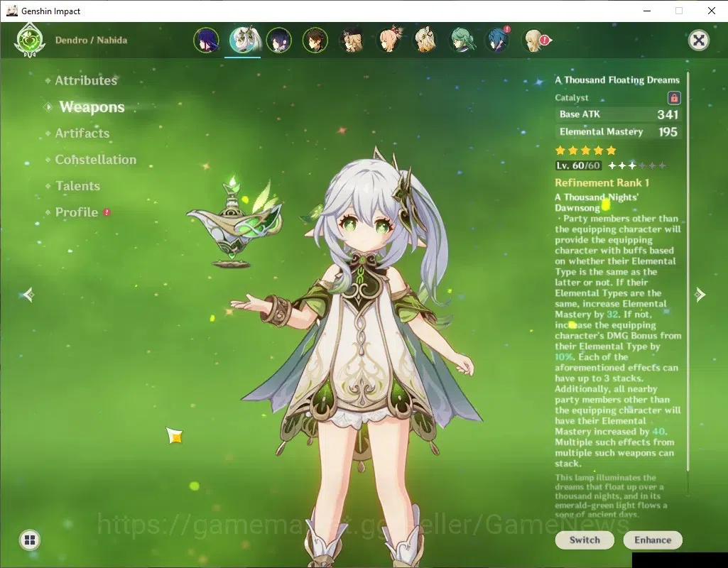Select the green-haired Baizhu portrait
Viewport: 728px width, 568px height.
click(462, 40)
